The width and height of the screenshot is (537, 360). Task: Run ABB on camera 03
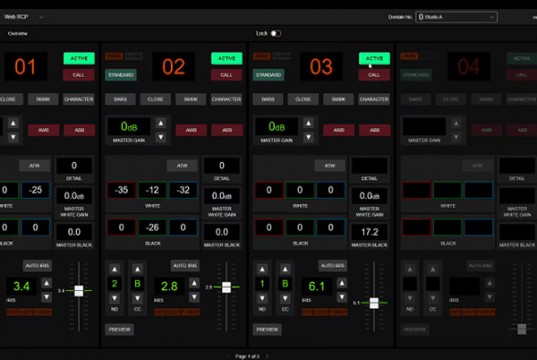click(x=375, y=130)
